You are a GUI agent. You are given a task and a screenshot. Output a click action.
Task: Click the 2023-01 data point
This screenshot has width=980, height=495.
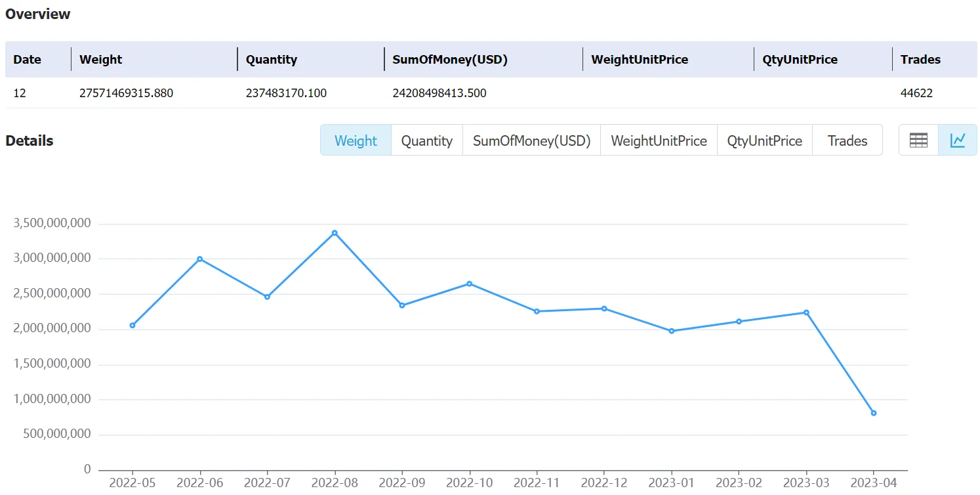[x=672, y=331]
